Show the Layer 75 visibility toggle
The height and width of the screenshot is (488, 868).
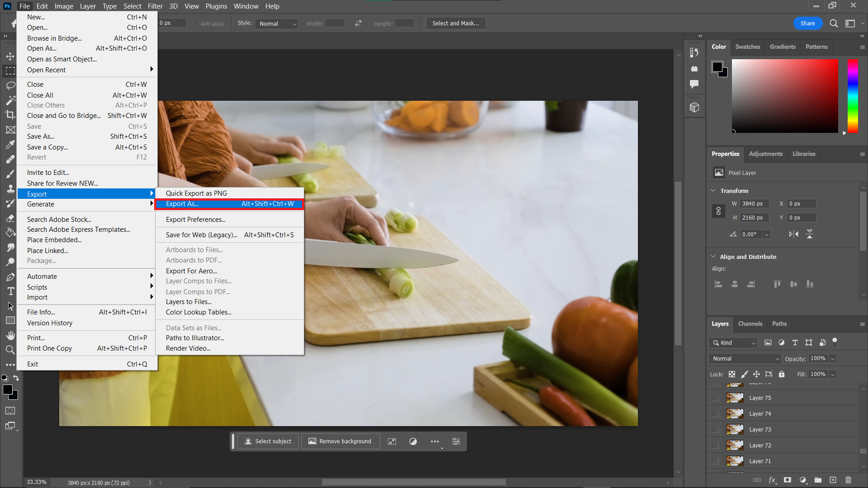715,398
